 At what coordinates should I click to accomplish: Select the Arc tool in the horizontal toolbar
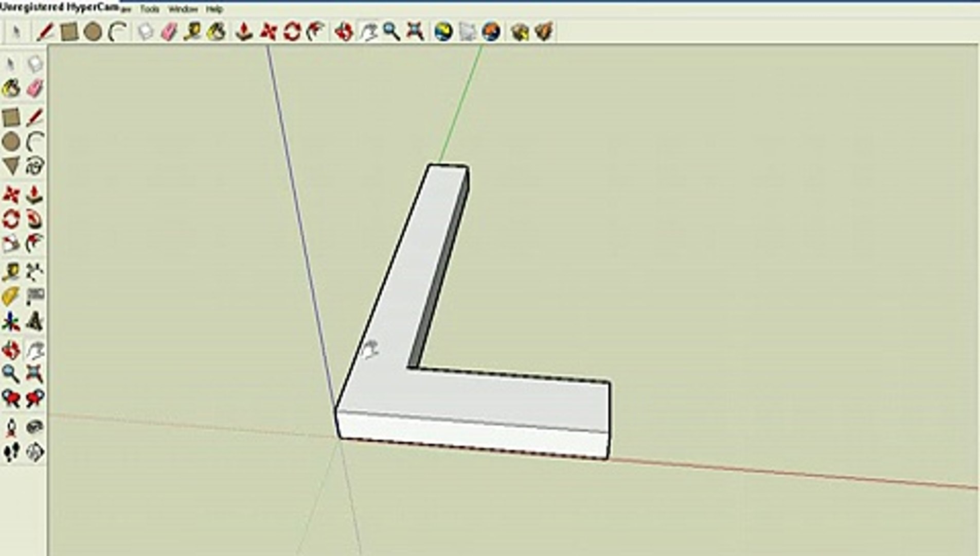[118, 32]
